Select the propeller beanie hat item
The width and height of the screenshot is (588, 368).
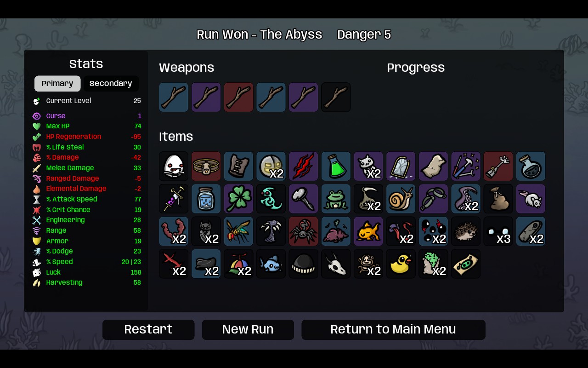pos(238,264)
